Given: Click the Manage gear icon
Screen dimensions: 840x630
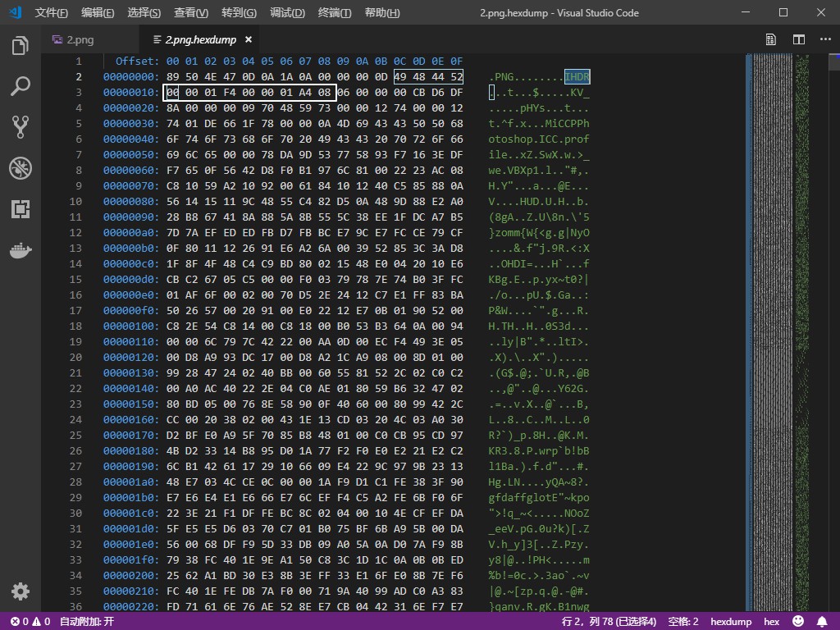Looking at the screenshot, I should coord(21,591).
